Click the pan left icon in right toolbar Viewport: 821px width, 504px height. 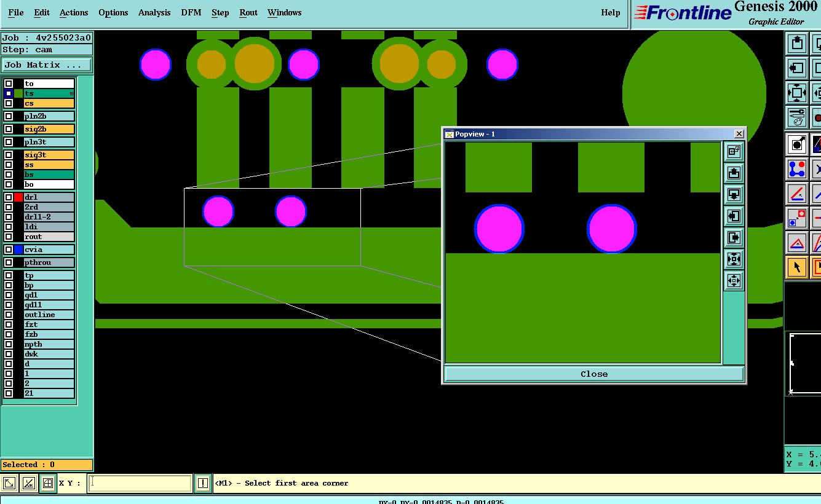pos(797,68)
